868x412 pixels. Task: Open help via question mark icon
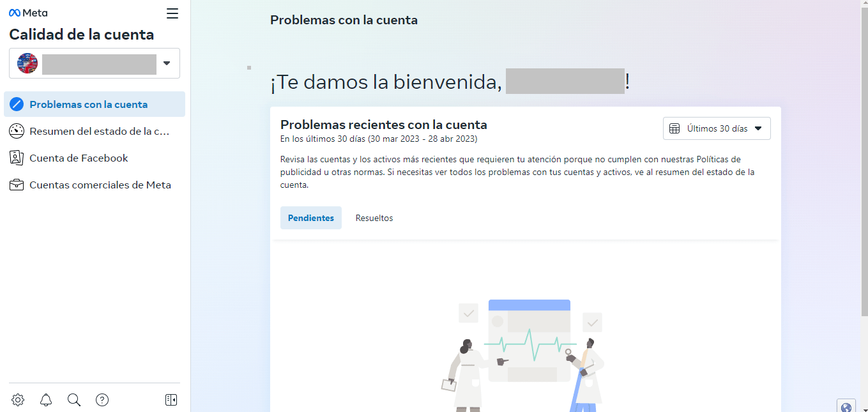[102, 399]
